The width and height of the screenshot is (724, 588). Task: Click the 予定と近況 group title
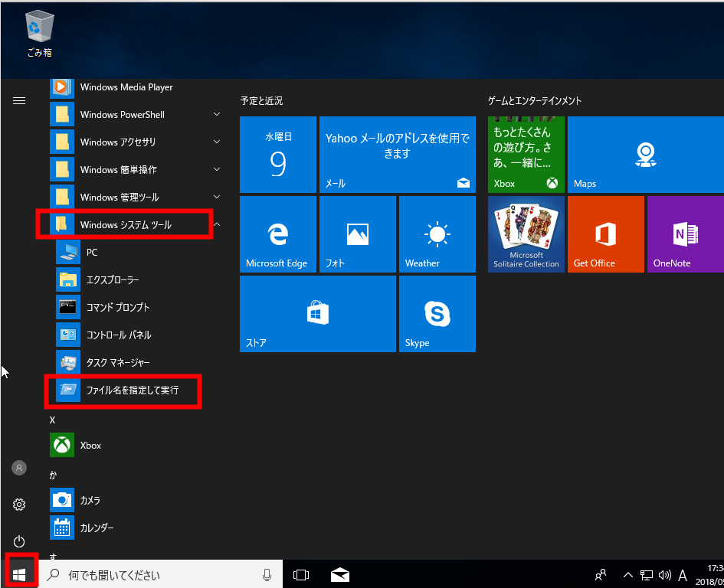pyautogui.click(x=261, y=100)
